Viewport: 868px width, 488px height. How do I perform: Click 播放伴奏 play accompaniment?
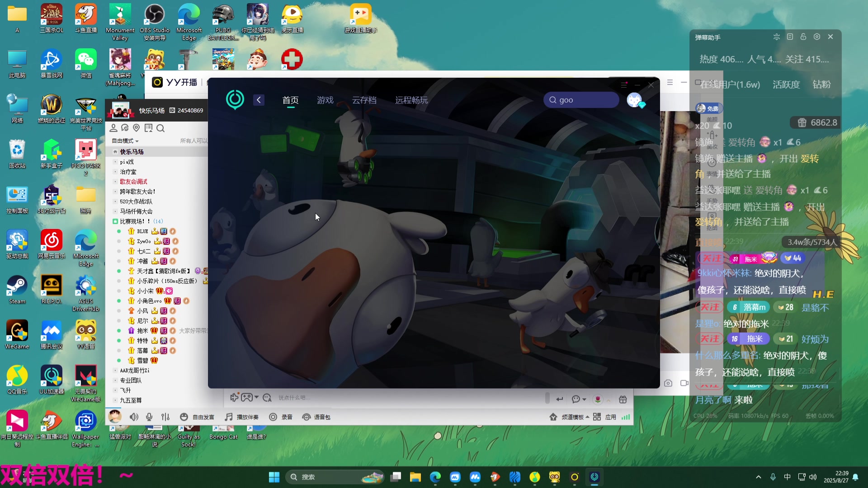click(242, 417)
